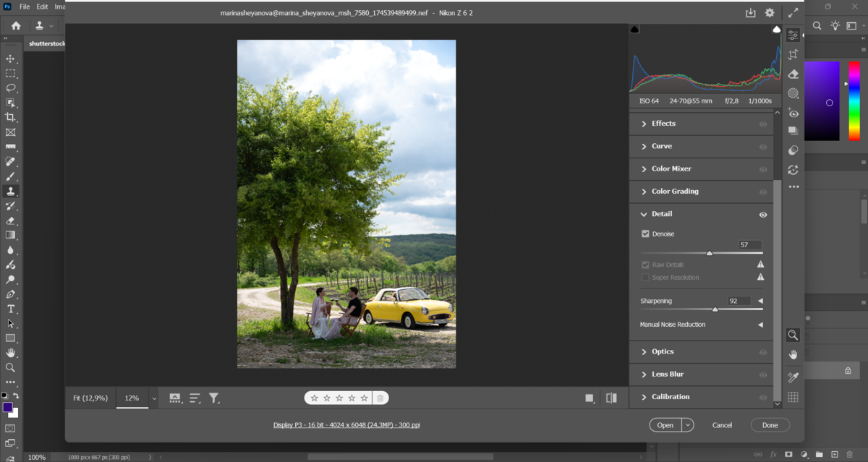Open Camera Raw preferences gear
This screenshot has height=462, width=868.
[770, 13]
